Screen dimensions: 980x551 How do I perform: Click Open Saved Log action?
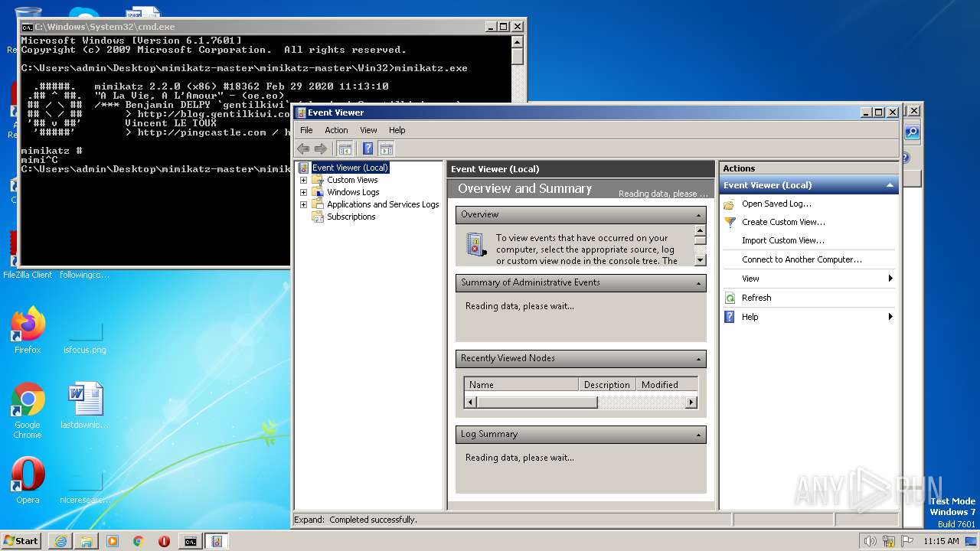coord(776,204)
